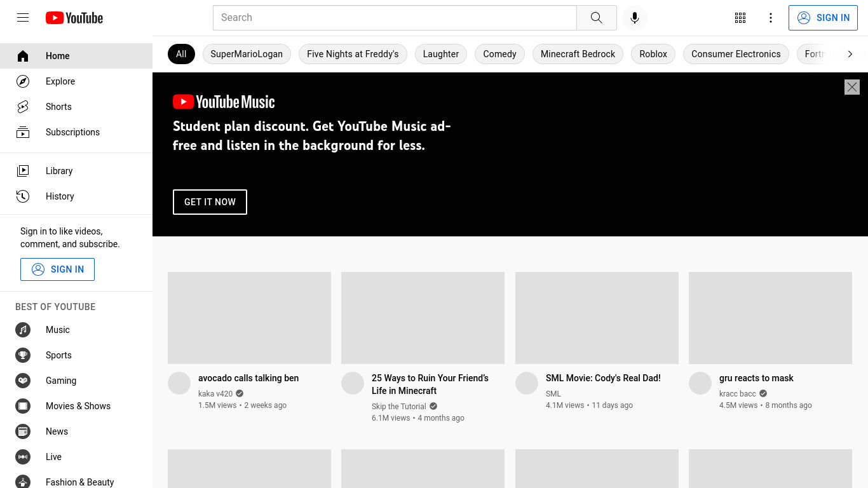Click the sidebar SIGN IN button
This screenshot has width=868, height=488.
click(x=57, y=269)
